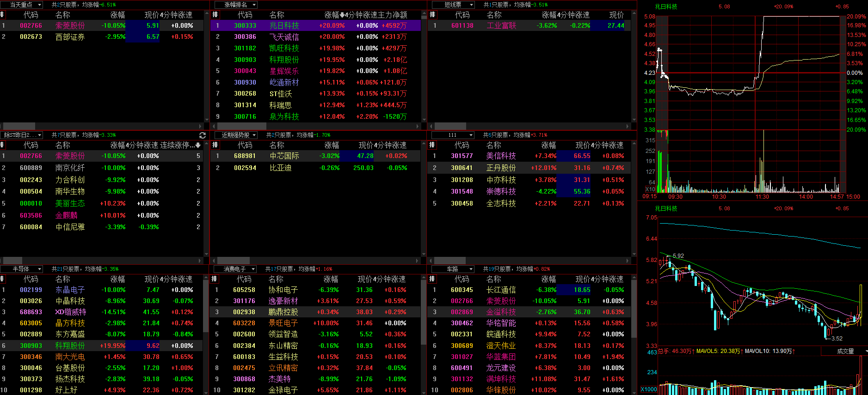Click right scroll arrow under 涨幅排名 panel
The image size is (868, 395).
pyautogui.click(x=418, y=126)
